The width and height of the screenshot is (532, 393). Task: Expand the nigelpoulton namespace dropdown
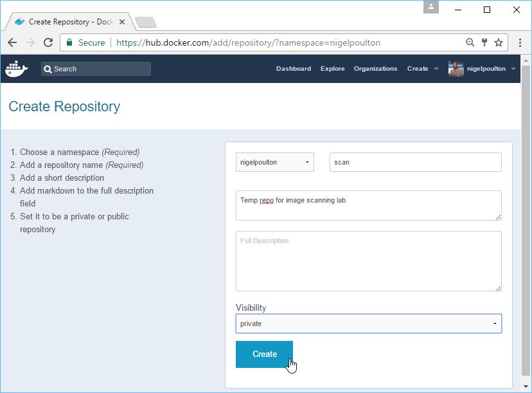(x=275, y=162)
